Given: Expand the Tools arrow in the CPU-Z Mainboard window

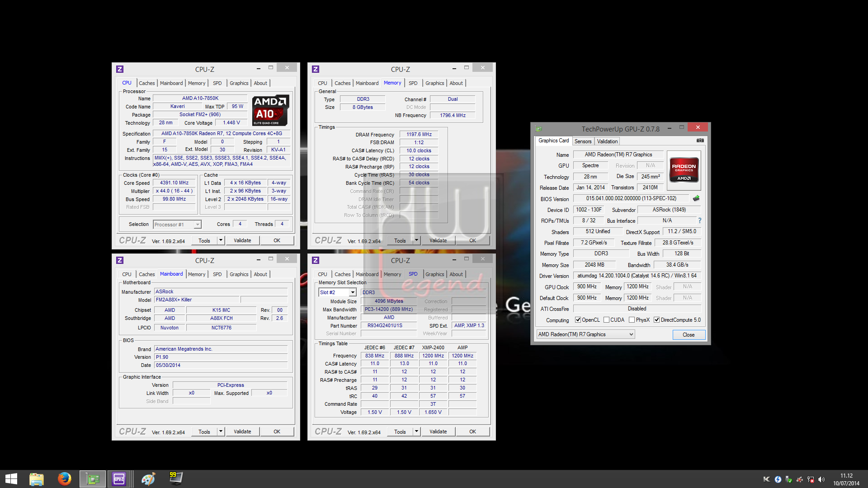Looking at the screenshot, I should coord(221,432).
